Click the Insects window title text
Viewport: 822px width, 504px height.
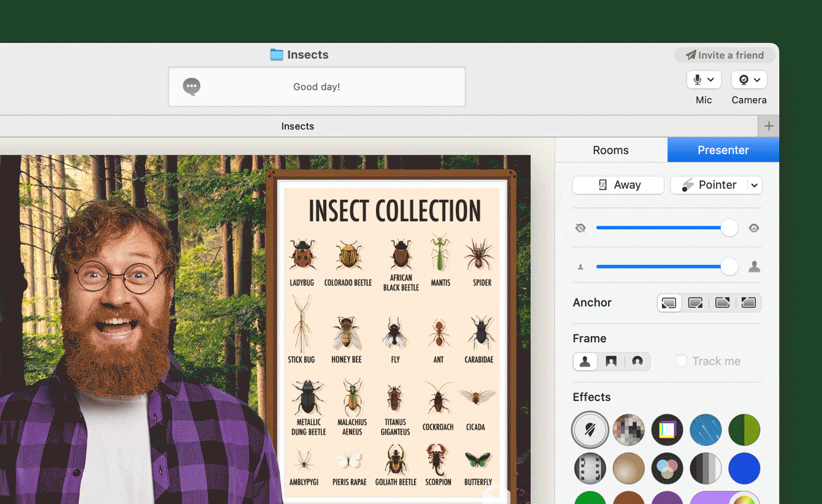click(308, 55)
